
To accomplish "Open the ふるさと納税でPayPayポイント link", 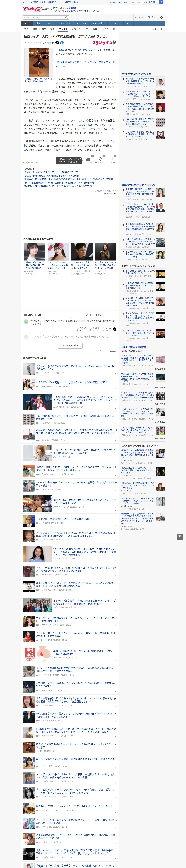I will coord(82,11).
